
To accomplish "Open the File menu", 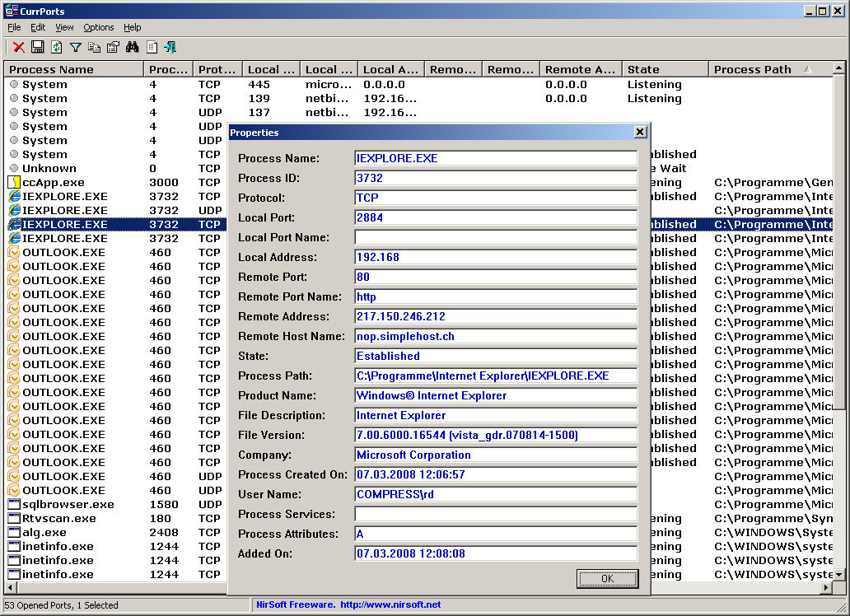I will pos(14,27).
